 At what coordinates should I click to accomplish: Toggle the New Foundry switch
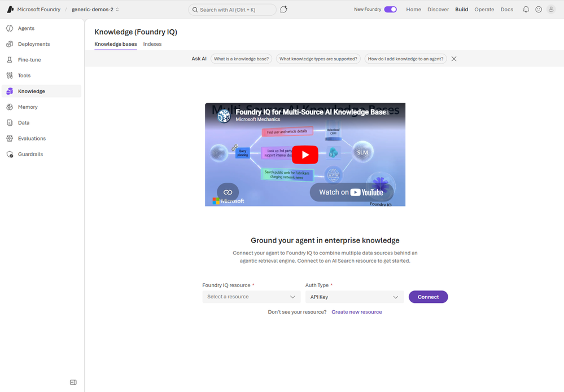(390, 10)
